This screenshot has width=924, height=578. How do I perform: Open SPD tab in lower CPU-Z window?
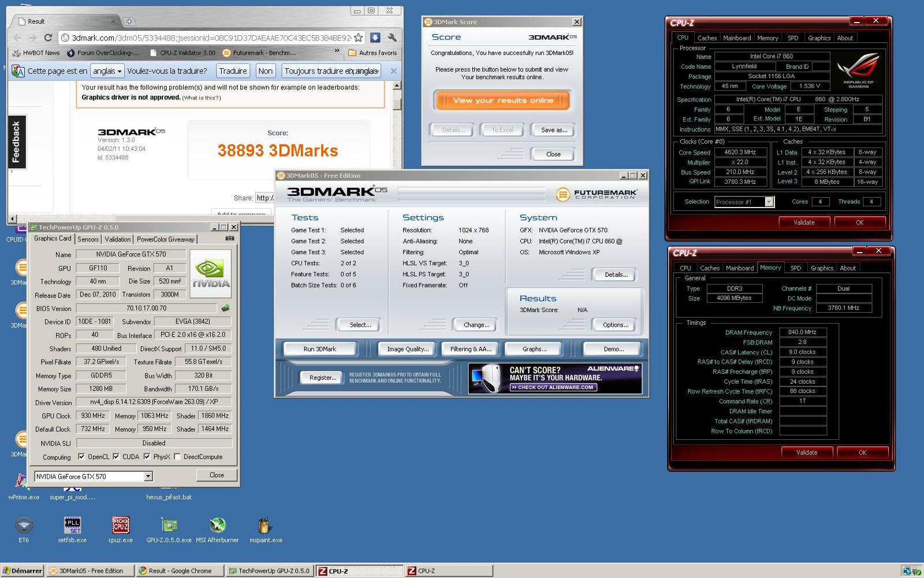tap(795, 268)
